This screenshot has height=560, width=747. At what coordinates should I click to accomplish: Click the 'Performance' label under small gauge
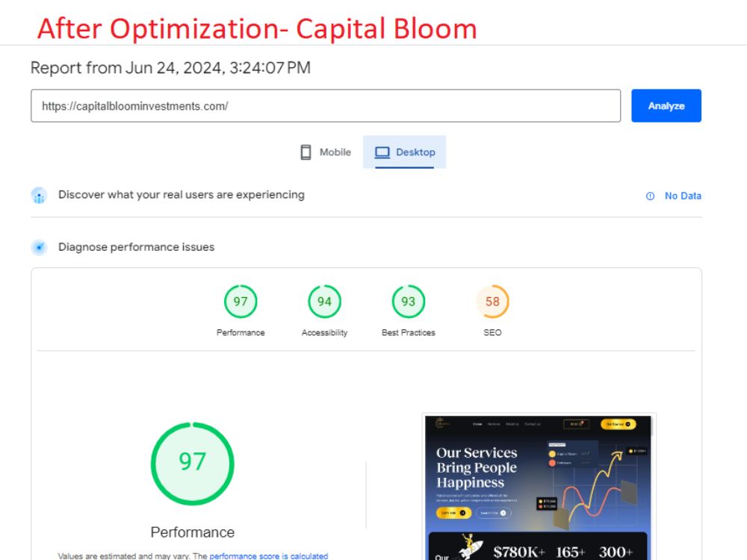[x=241, y=332]
